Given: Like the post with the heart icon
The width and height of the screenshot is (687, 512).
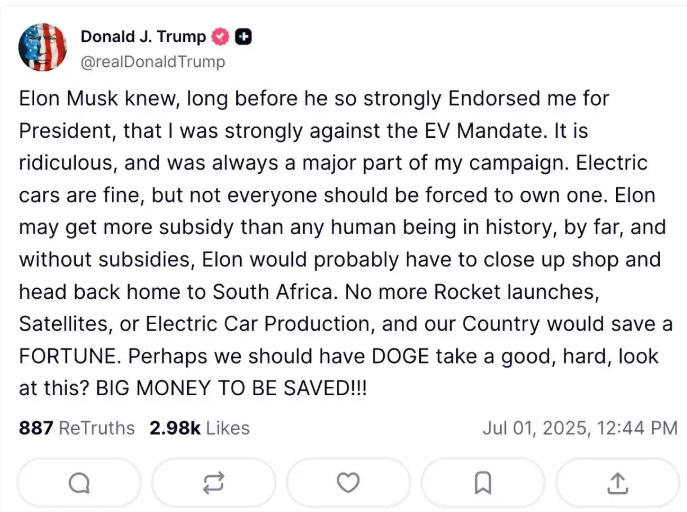Looking at the screenshot, I should 348,483.
